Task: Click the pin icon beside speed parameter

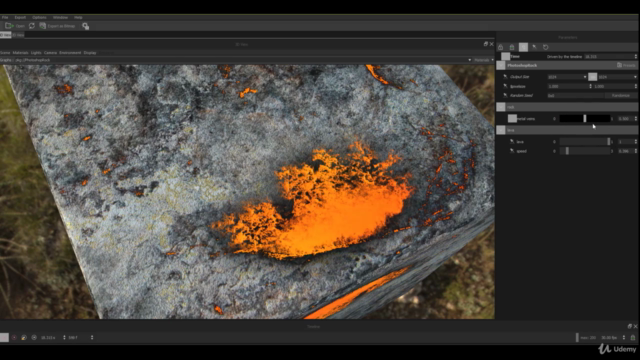Action: tap(512, 151)
